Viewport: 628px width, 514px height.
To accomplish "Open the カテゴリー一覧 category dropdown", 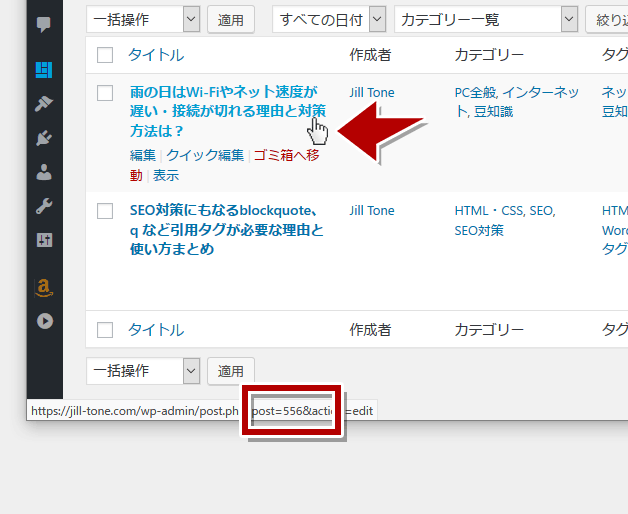I will click(x=486, y=19).
